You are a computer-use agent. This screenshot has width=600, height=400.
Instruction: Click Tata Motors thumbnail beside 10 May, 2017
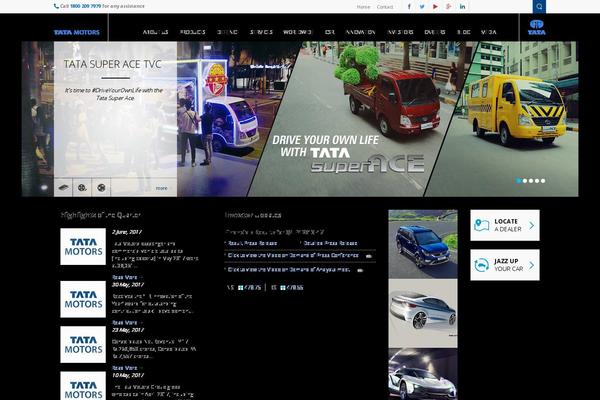click(83, 386)
